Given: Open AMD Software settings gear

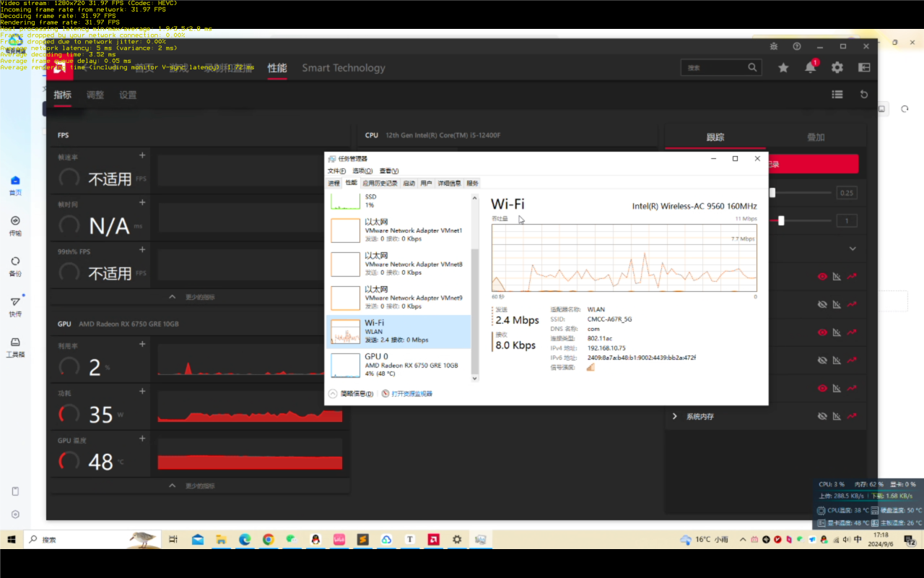Looking at the screenshot, I should point(837,67).
